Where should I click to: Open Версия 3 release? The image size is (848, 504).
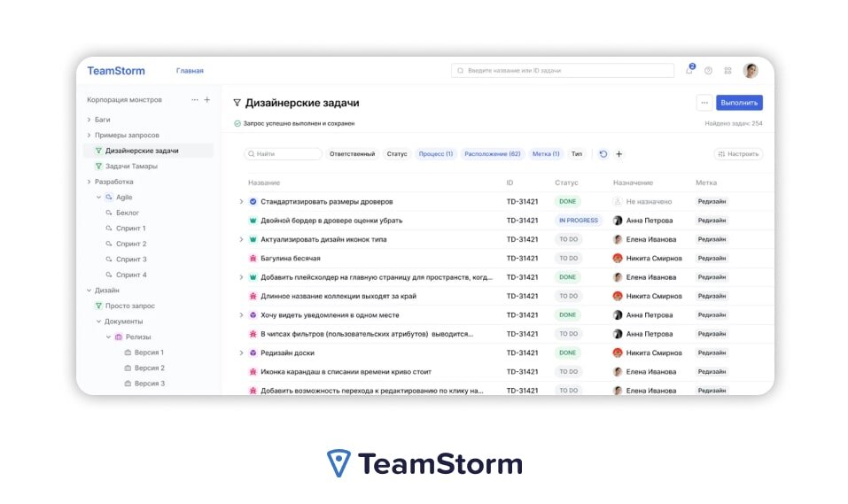click(149, 384)
